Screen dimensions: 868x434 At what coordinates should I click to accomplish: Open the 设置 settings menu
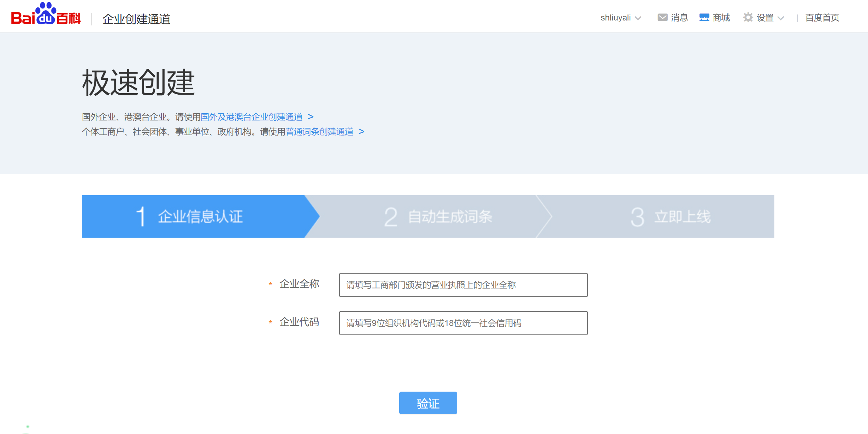click(x=765, y=18)
